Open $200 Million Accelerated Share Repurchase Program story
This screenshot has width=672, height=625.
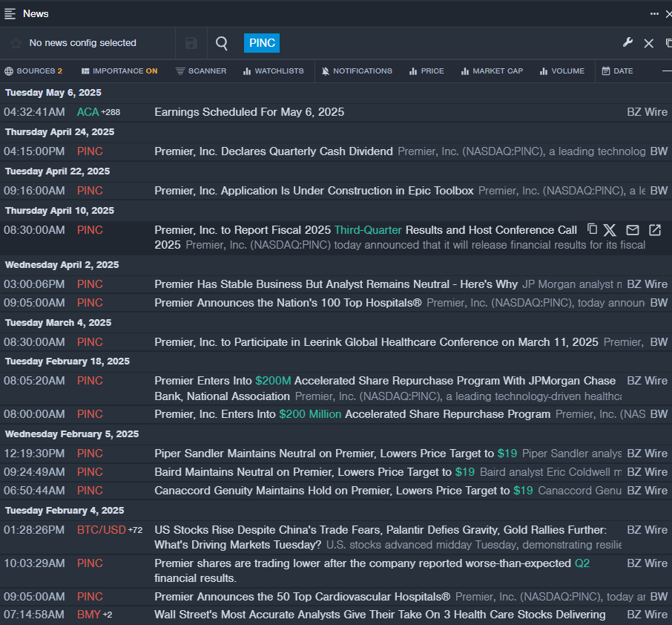tap(352, 414)
